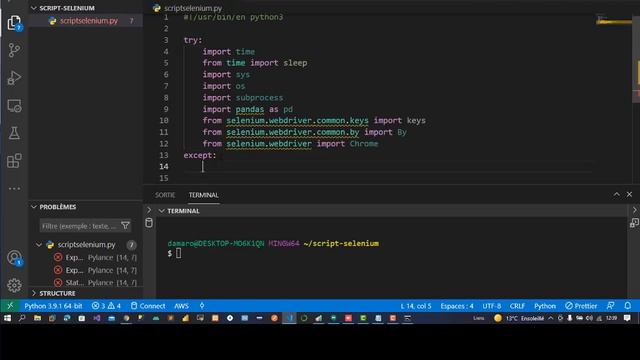Change indentation Espaces : 4

tap(457, 306)
